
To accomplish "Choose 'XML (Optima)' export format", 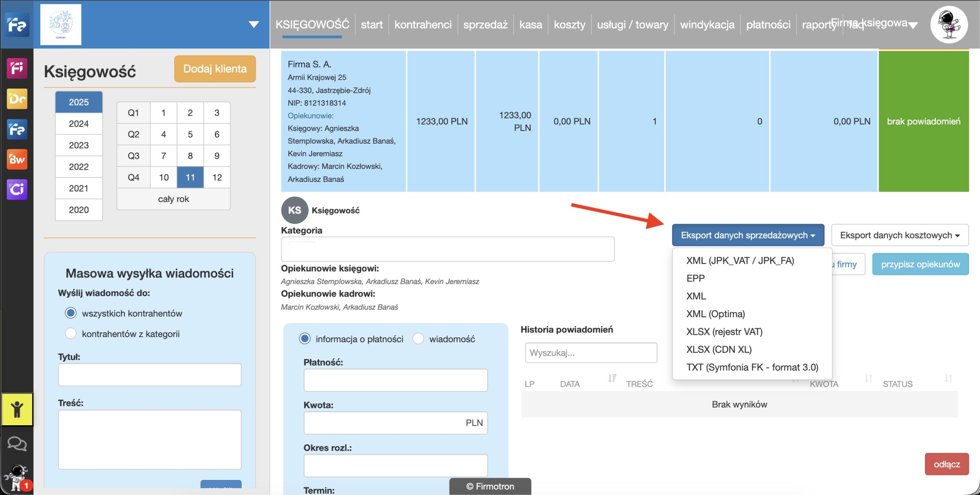I will point(715,314).
